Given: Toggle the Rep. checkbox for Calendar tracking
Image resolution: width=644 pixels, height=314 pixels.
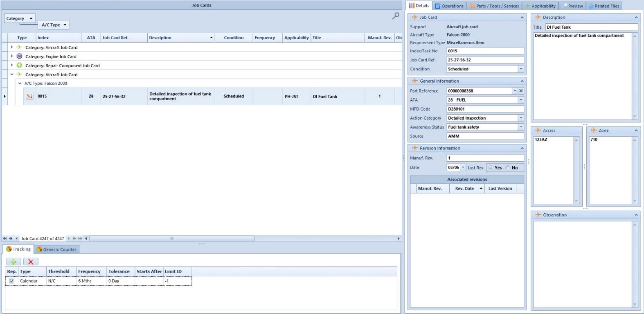Looking at the screenshot, I should coord(11,281).
